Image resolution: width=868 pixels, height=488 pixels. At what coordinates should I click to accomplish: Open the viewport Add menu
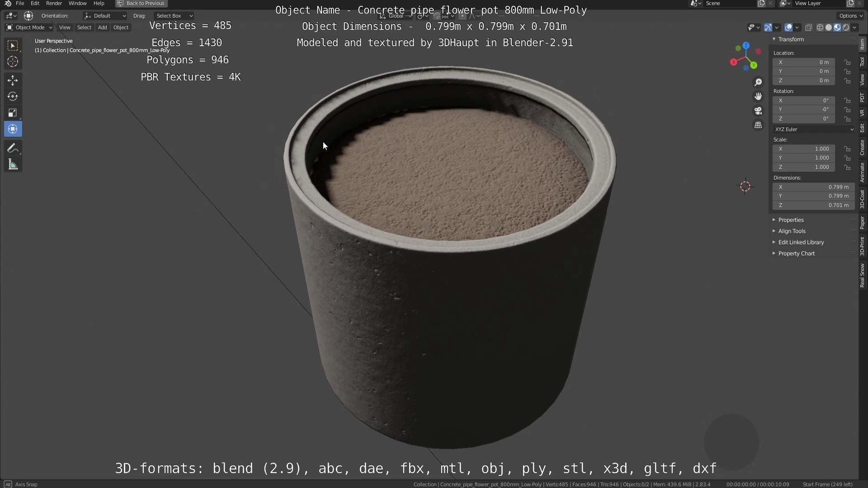pyautogui.click(x=103, y=28)
